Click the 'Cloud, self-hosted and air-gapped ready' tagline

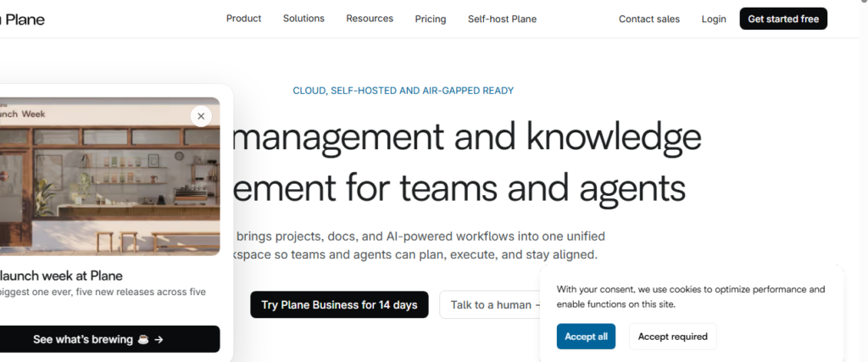(x=403, y=90)
